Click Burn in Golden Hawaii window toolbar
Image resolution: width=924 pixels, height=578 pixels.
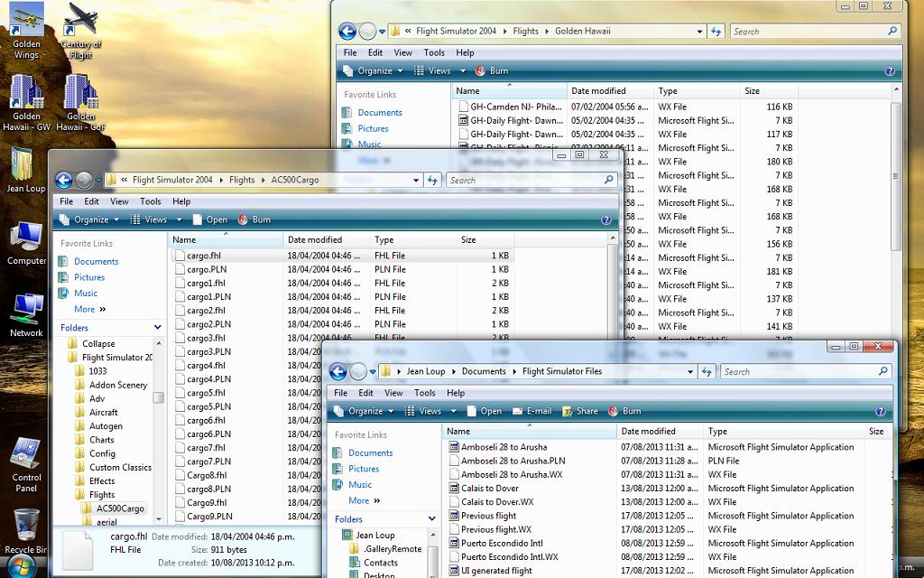point(492,70)
